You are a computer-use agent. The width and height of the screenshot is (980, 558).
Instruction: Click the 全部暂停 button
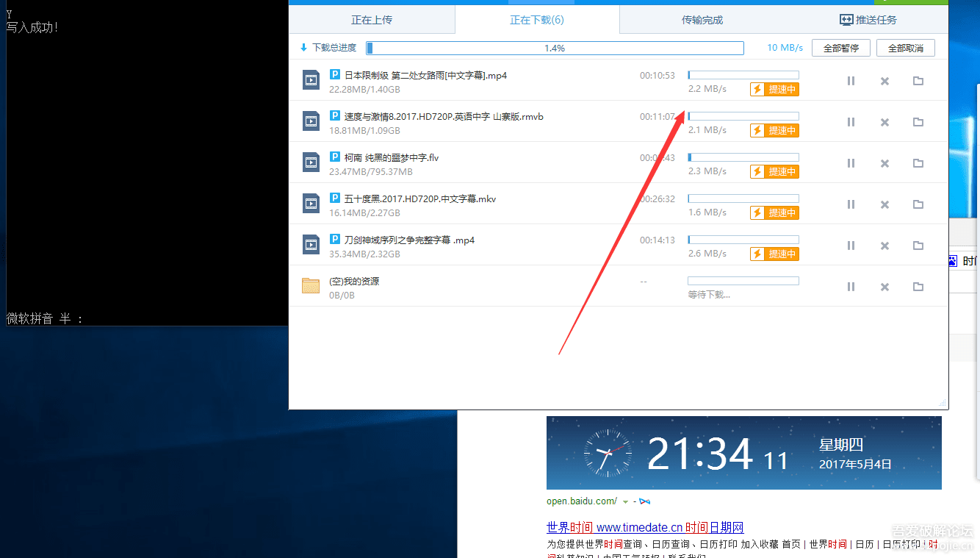pyautogui.click(x=841, y=48)
